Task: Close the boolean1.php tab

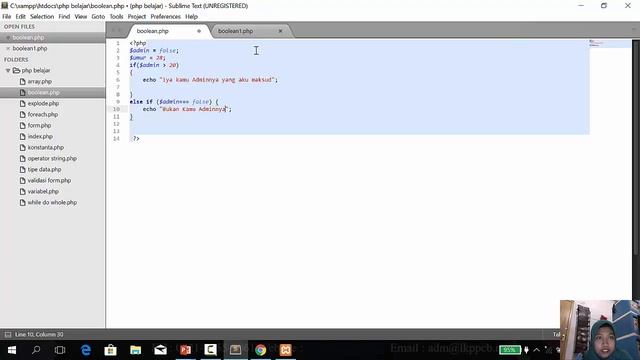Action: (280, 31)
